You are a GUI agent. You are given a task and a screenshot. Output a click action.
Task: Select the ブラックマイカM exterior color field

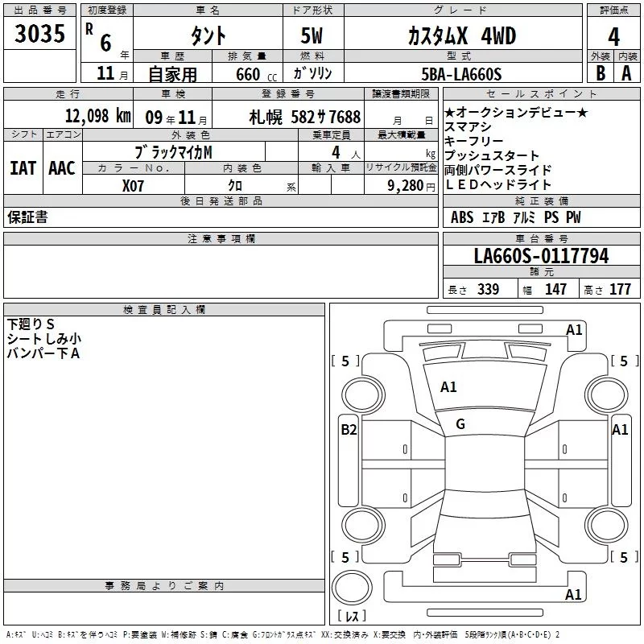coord(173,151)
